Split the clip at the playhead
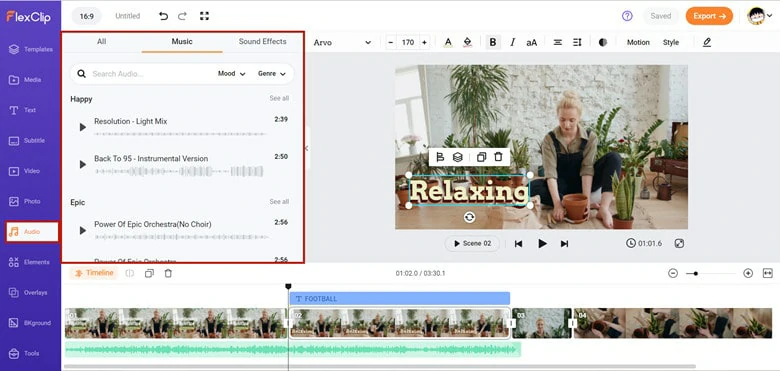780x371 pixels. (130, 274)
